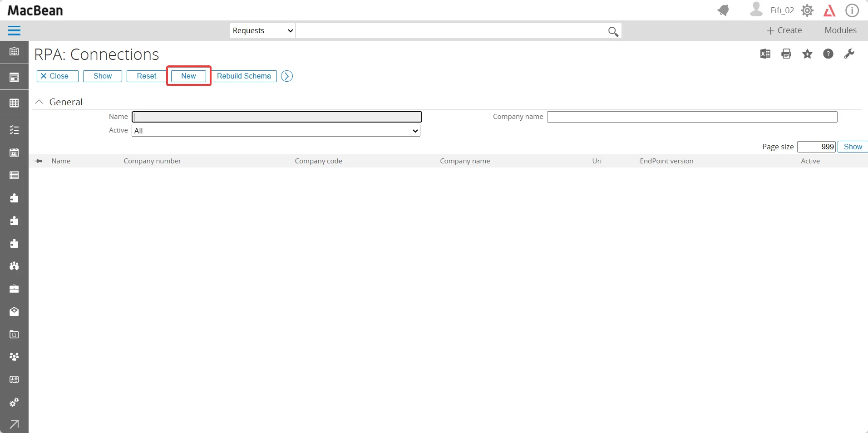Click the Close button

click(x=58, y=76)
